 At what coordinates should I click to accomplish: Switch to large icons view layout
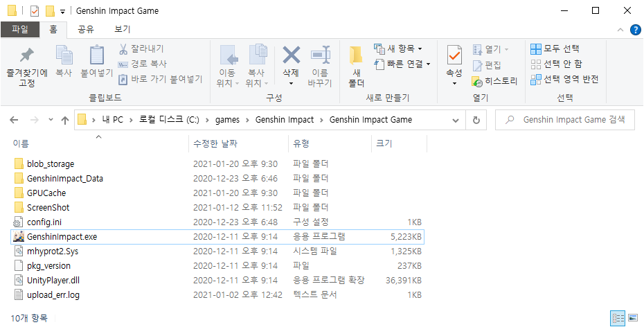pyautogui.click(x=633, y=317)
